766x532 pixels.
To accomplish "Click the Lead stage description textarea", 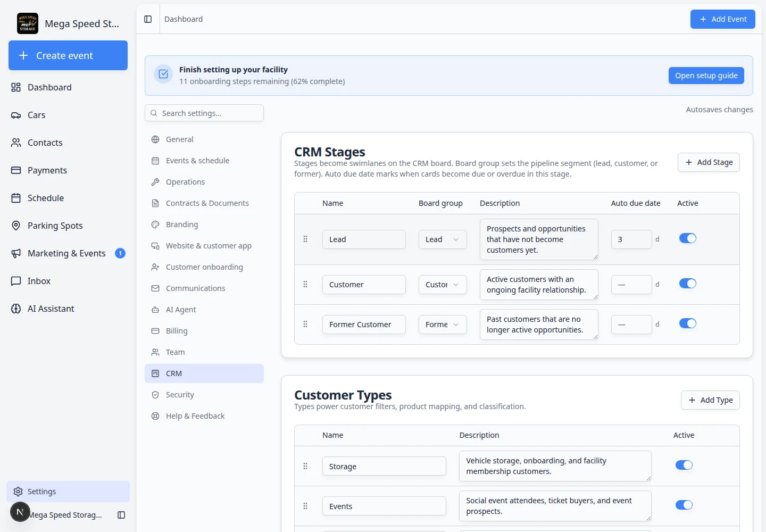I will point(539,239).
